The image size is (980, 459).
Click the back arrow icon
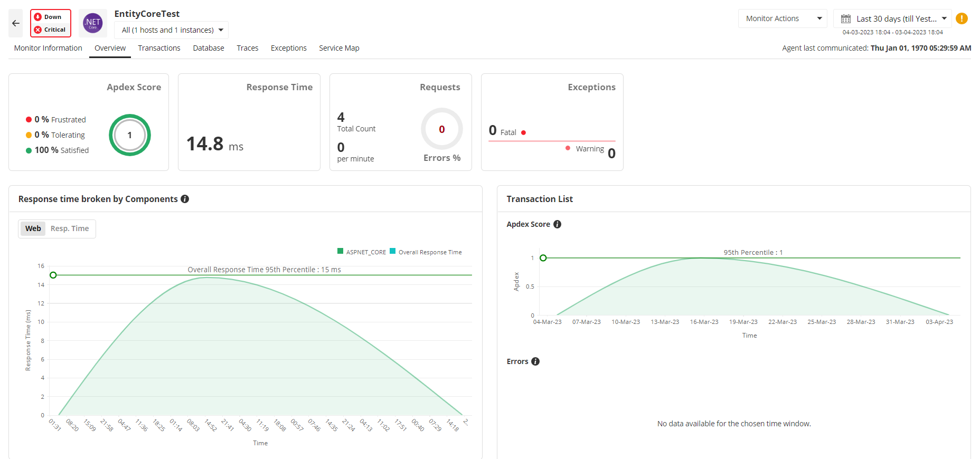pos(16,23)
